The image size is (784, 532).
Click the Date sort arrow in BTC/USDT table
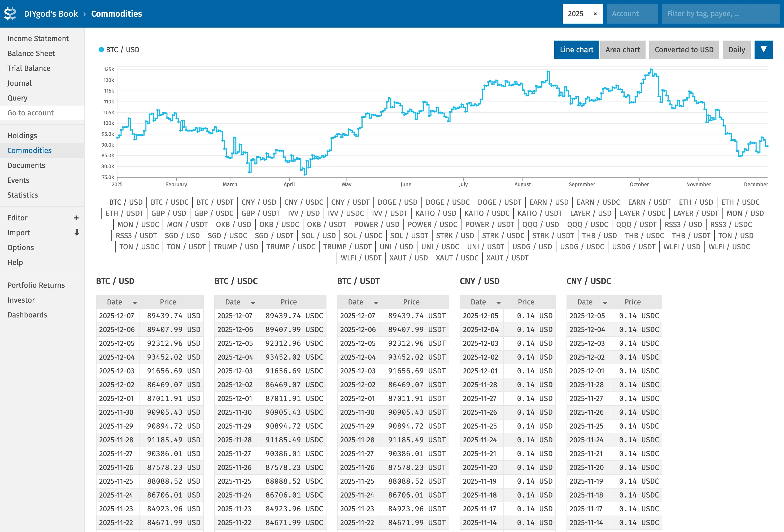[x=376, y=303]
